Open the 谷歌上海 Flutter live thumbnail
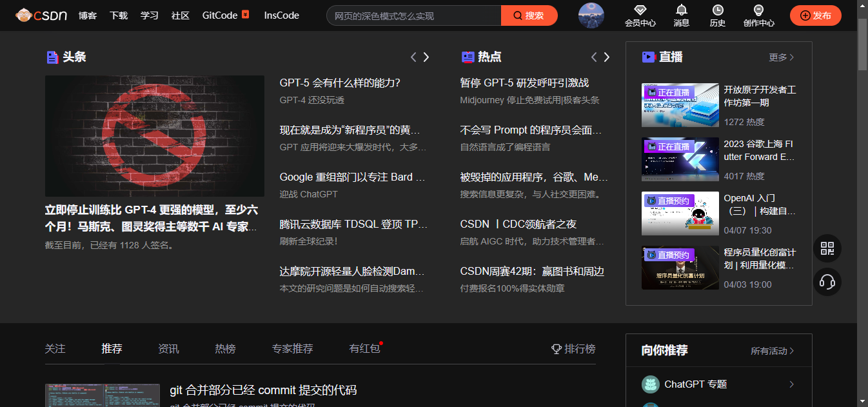The image size is (868, 407). 680,159
